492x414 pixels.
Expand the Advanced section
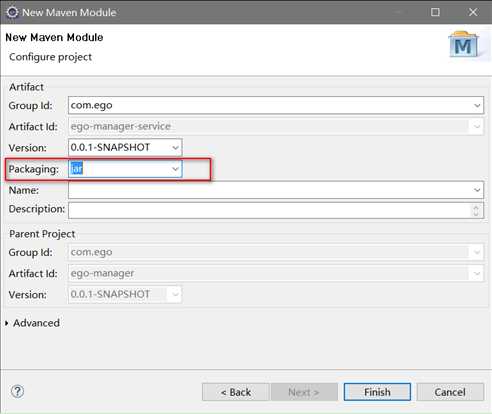7,323
